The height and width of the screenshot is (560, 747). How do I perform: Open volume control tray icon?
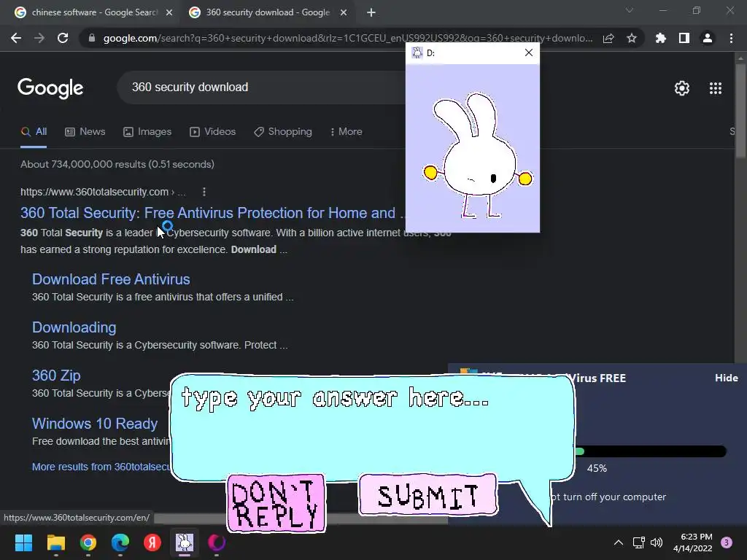(x=657, y=542)
